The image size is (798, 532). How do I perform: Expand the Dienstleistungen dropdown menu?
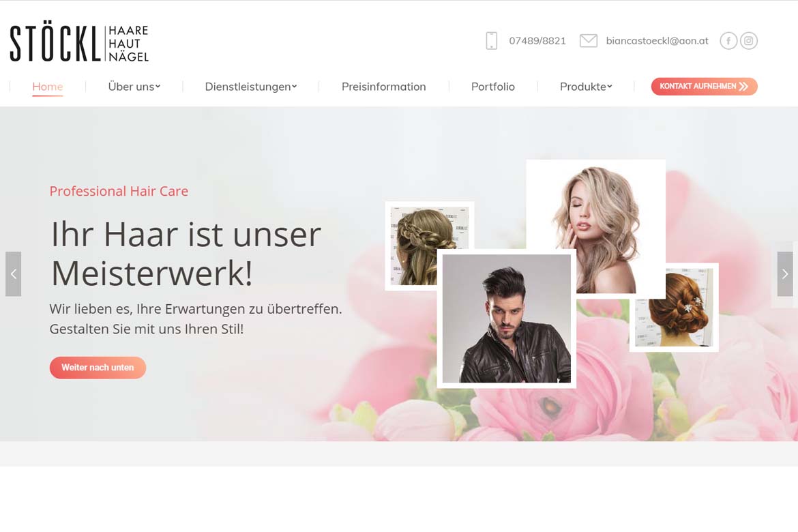(251, 87)
